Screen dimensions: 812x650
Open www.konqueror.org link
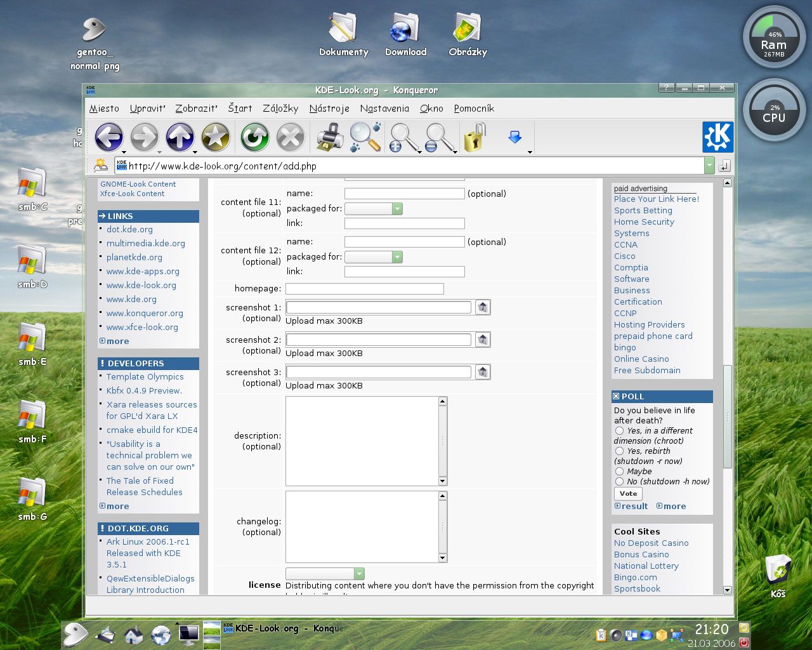145,314
